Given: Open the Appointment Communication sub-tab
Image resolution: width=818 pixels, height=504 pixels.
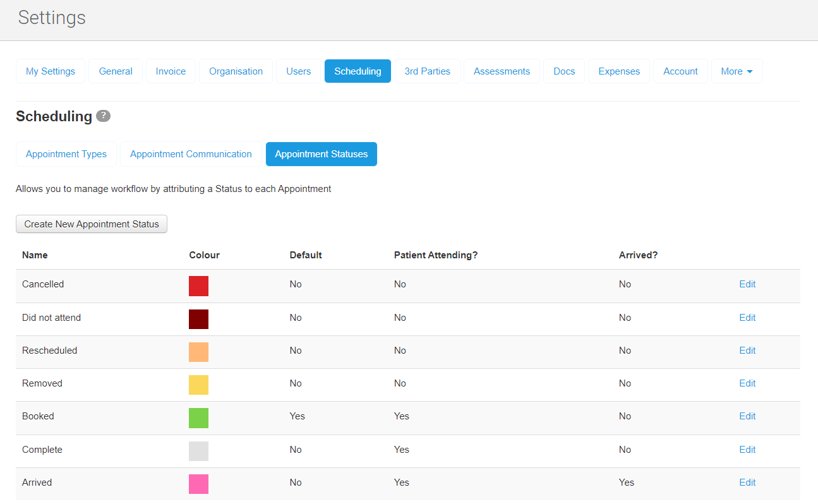Looking at the screenshot, I should click(191, 154).
